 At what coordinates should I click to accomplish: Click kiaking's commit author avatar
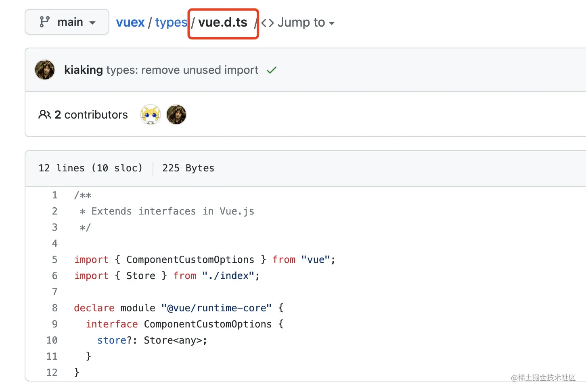[x=45, y=70]
